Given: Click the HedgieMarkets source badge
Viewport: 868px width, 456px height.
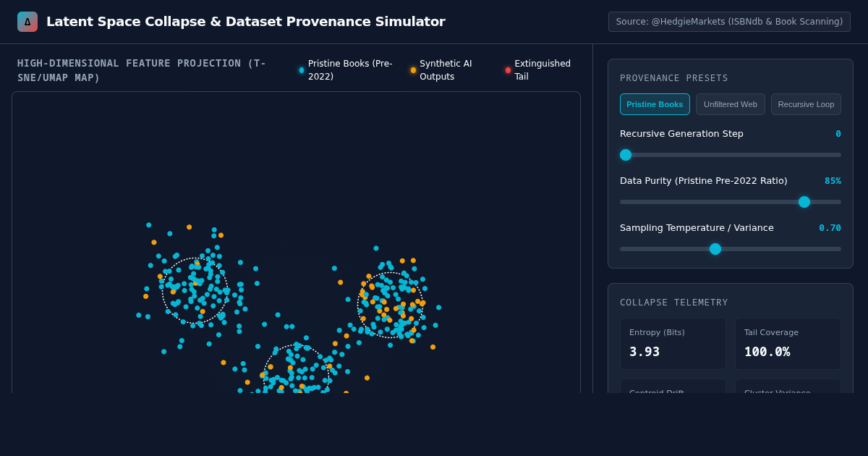Looking at the screenshot, I should pyautogui.click(x=729, y=22).
